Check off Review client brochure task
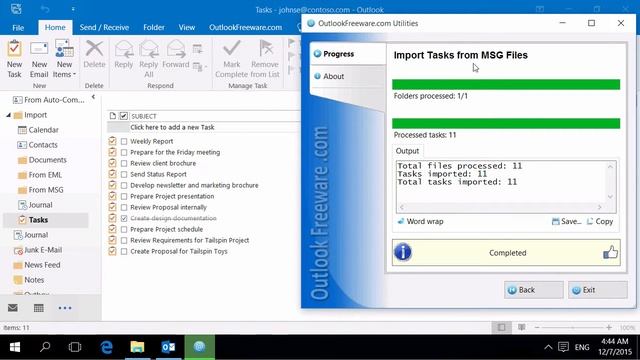Image resolution: width=640 pixels, height=360 pixels. click(124, 163)
